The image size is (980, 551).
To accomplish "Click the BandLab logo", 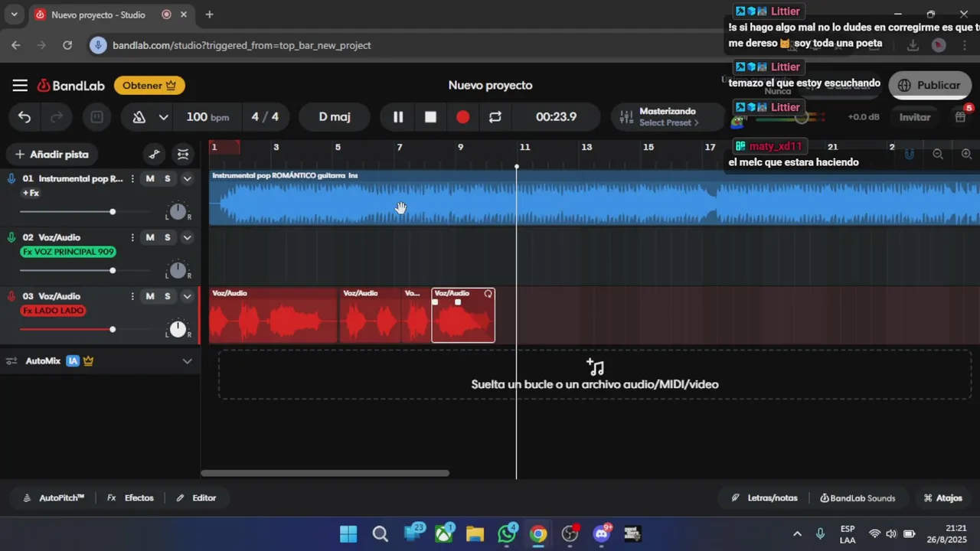I will pyautogui.click(x=71, y=86).
